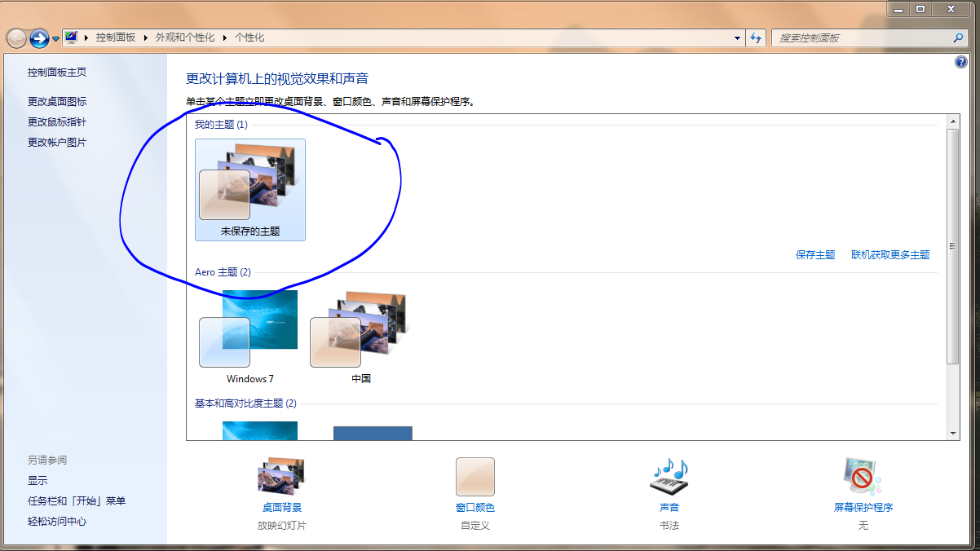980x551 pixels.
Task: Open the recent pages dropdown arrow
Action: [56, 38]
